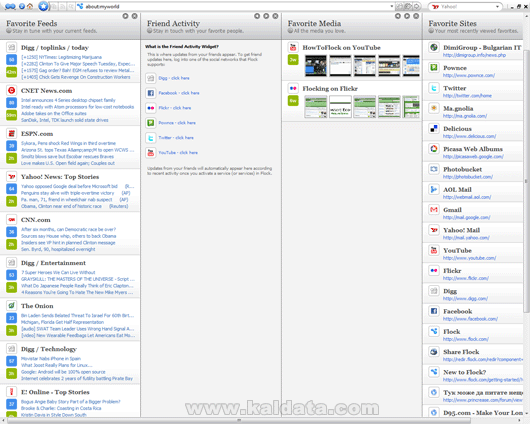Click the about:myworld address field
The width and height of the screenshot is (530, 424).
click(x=233, y=6)
